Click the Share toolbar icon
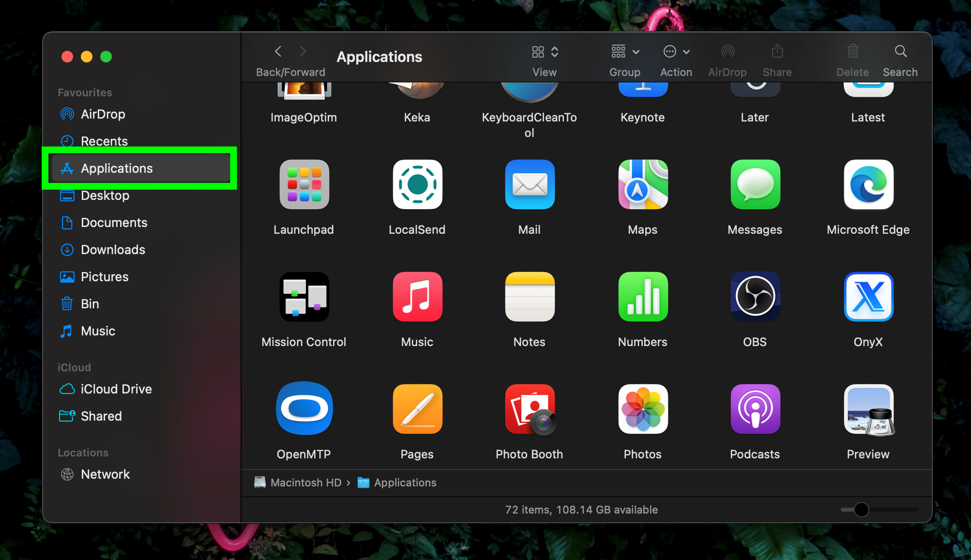Viewport: 971px width, 560px height. (777, 51)
